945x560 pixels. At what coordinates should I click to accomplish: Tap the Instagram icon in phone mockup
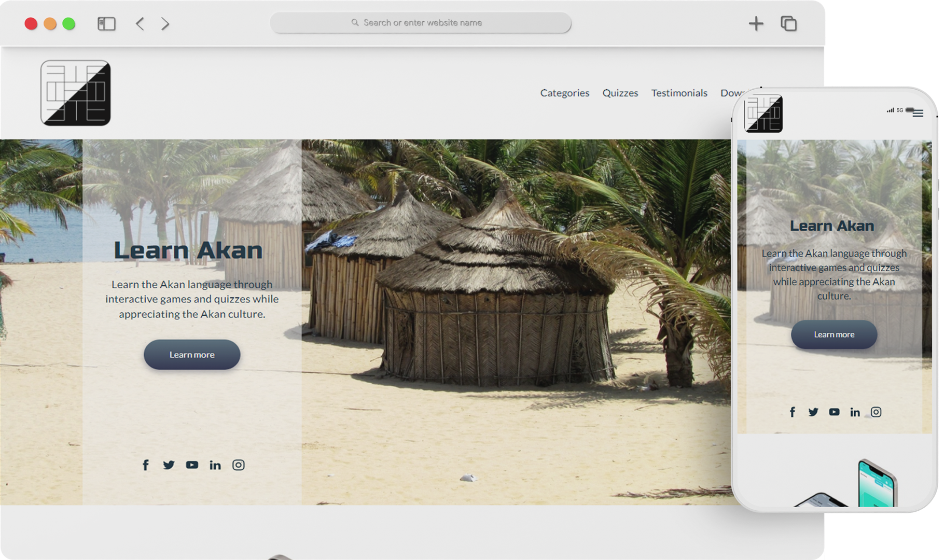pos(876,412)
